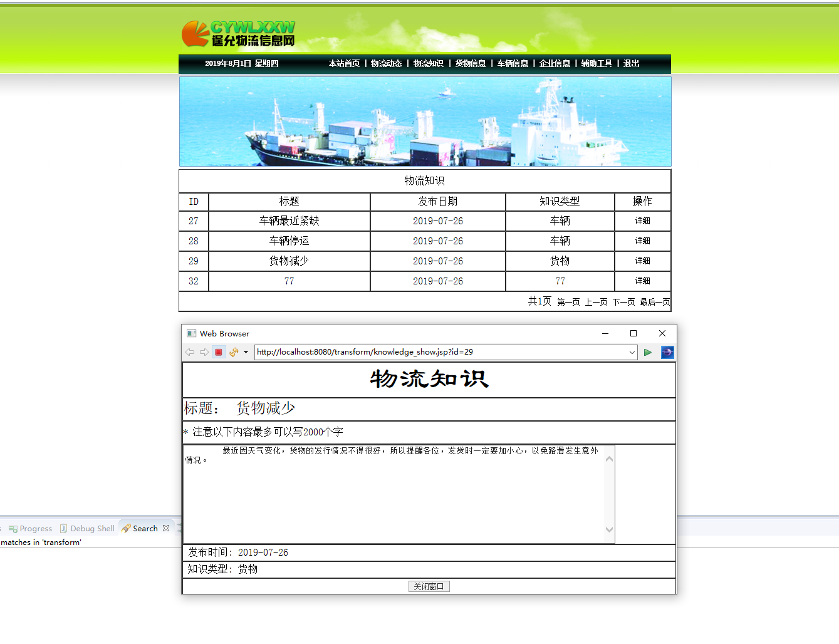
Task: Expand the refresh button dropdown arrow
Action: point(245,352)
